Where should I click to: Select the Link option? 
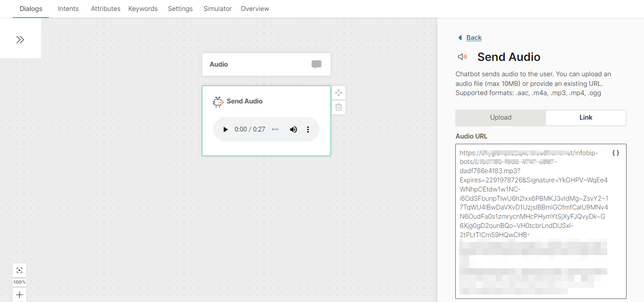(x=585, y=117)
